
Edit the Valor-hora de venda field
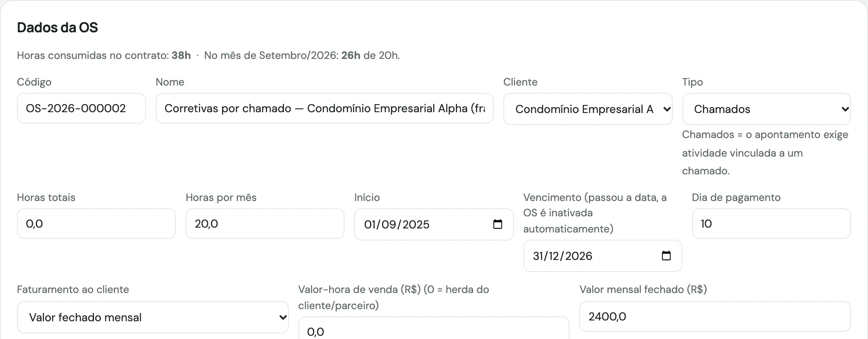434,329
